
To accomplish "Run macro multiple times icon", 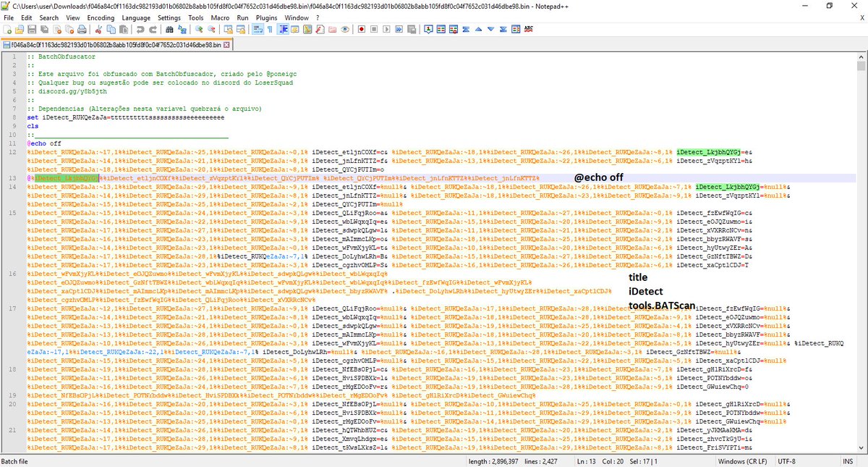I will click(x=399, y=30).
